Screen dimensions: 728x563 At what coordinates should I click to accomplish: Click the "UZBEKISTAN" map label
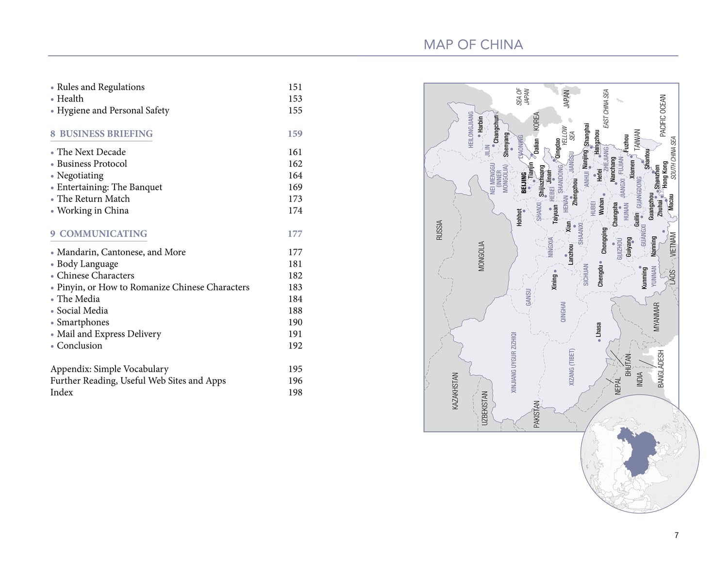coord(484,409)
